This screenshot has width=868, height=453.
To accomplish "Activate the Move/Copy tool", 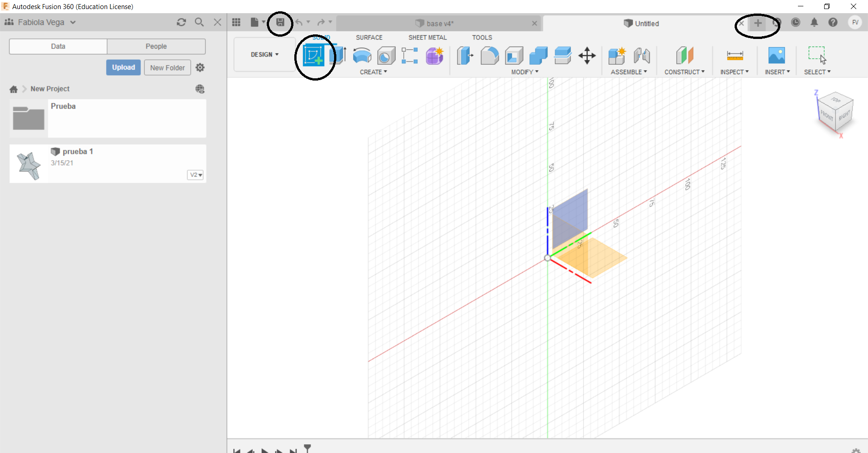I will point(587,56).
